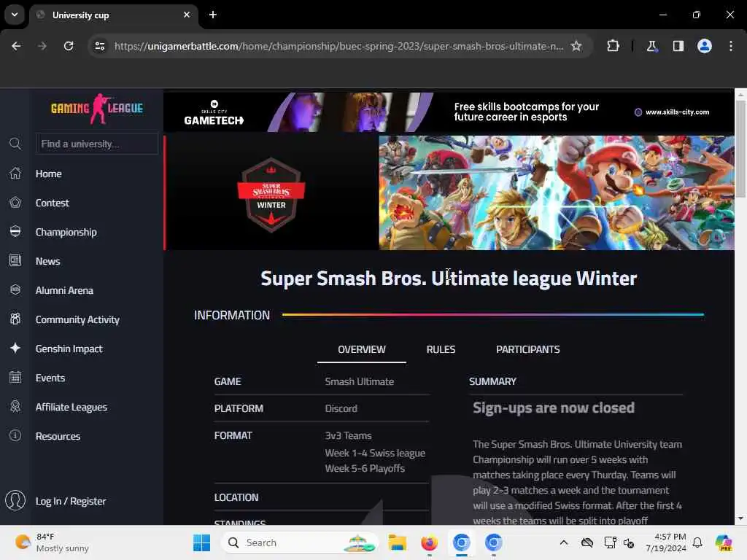Click the Community Activity icon

pyautogui.click(x=15, y=319)
